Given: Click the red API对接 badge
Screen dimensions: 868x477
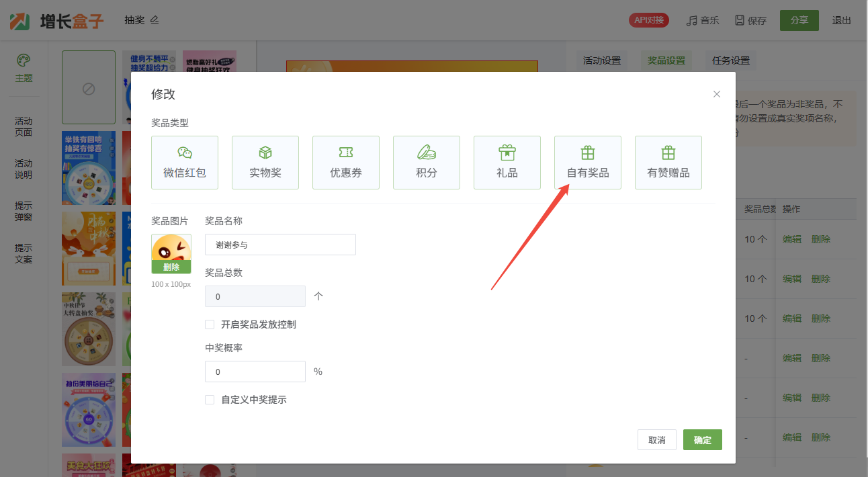Looking at the screenshot, I should coord(650,20).
